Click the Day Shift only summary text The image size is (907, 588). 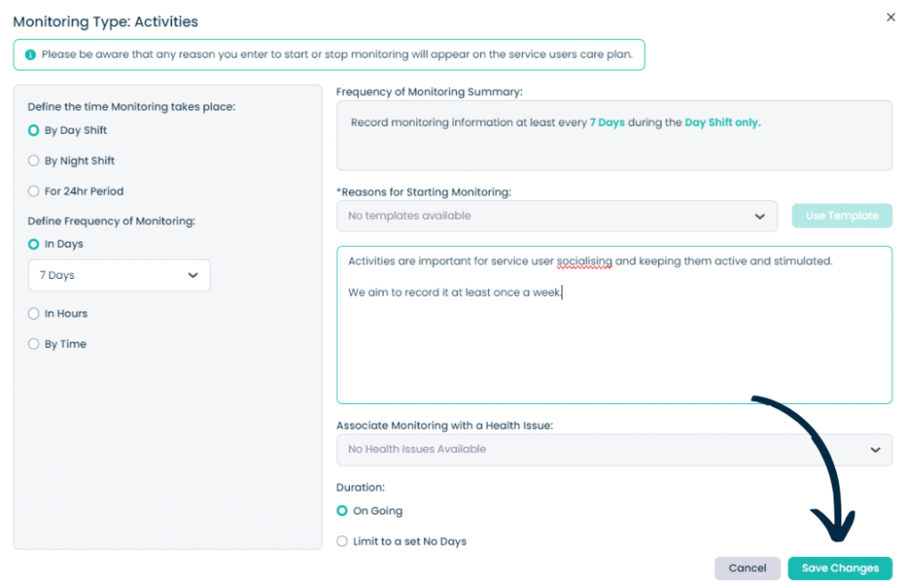tap(723, 122)
